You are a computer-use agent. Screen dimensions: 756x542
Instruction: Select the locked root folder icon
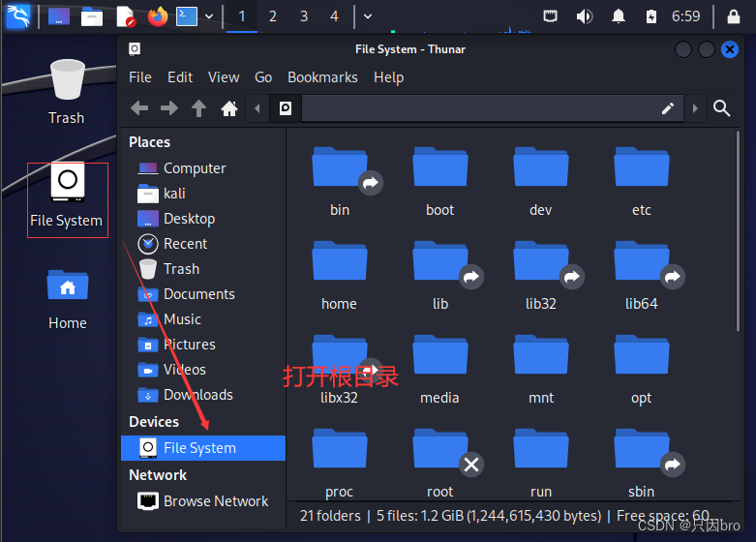point(440,448)
